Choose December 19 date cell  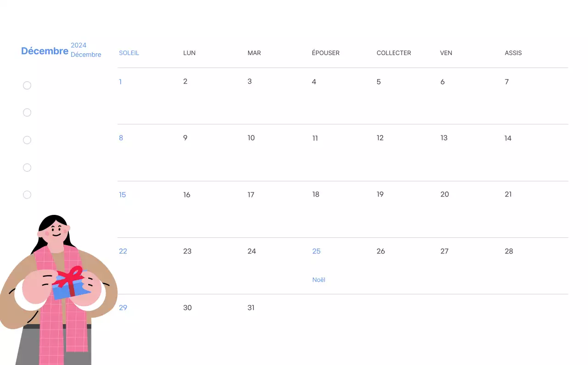(x=380, y=195)
